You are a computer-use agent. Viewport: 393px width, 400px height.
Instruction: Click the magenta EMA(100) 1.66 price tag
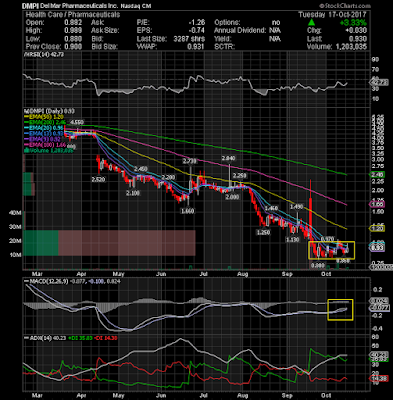pos(378,205)
